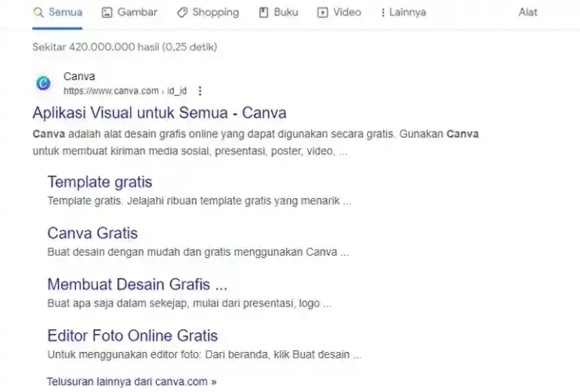Click description 'Untuk menggunakan editor foto'
The height and width of the screenshot is (392, 580).
205,354
